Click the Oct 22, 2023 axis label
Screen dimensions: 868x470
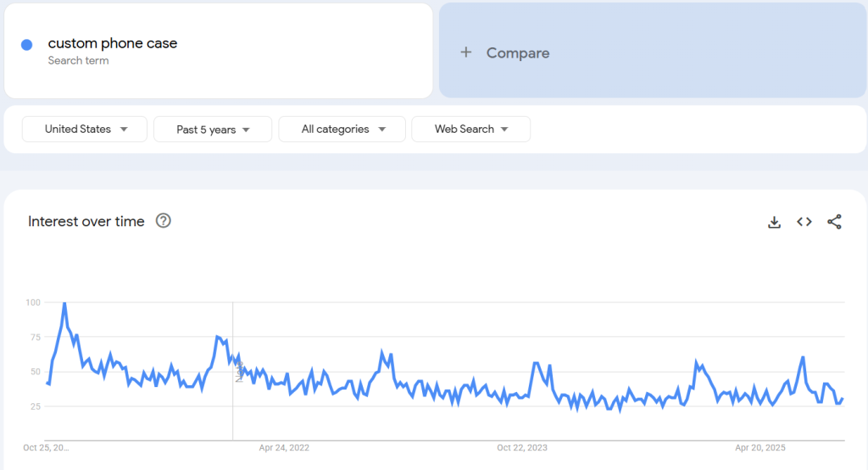522,447
